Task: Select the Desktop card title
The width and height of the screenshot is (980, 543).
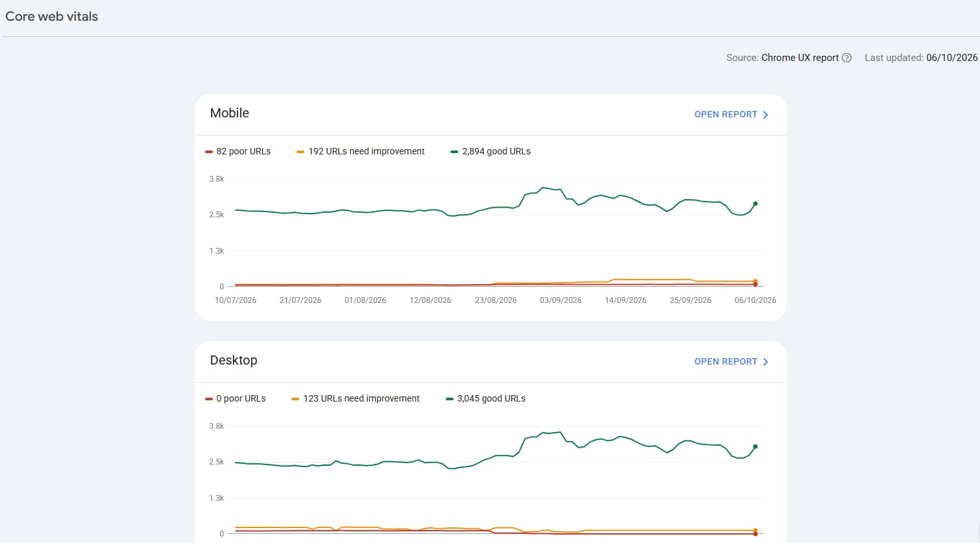Action: tap(234, 360)
